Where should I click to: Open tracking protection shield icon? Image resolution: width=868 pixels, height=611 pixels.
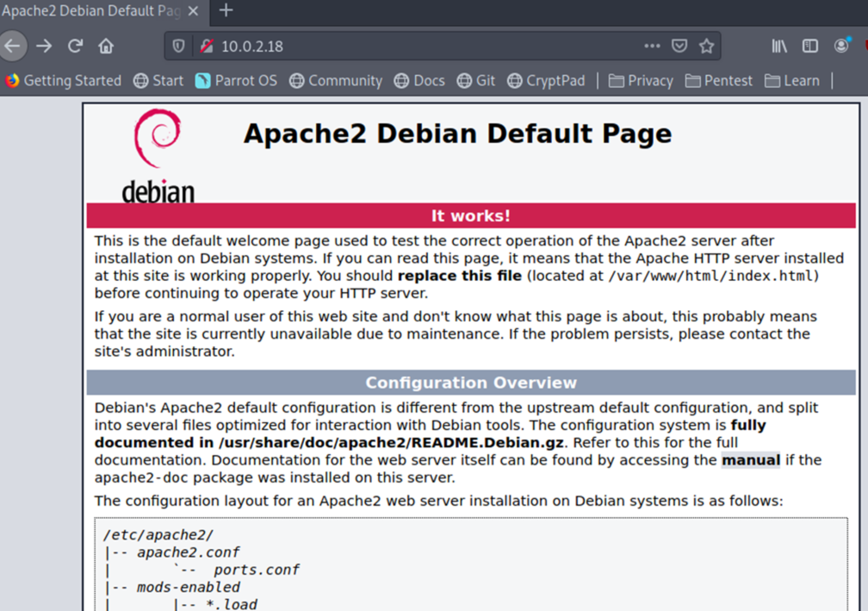(x=178, y=46)
